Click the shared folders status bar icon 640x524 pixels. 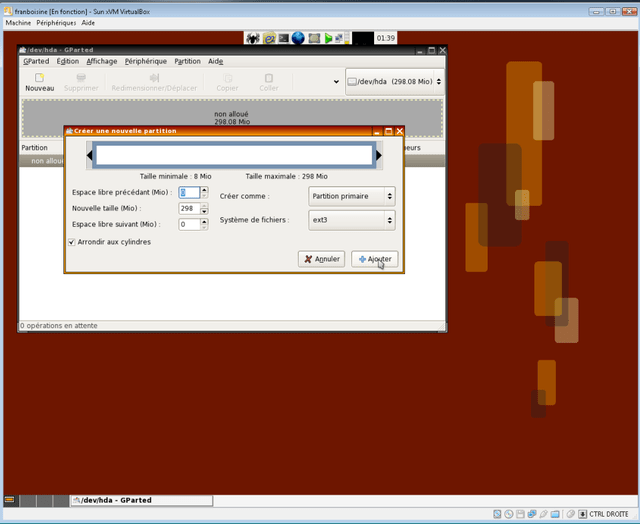(x=555, y=514)
